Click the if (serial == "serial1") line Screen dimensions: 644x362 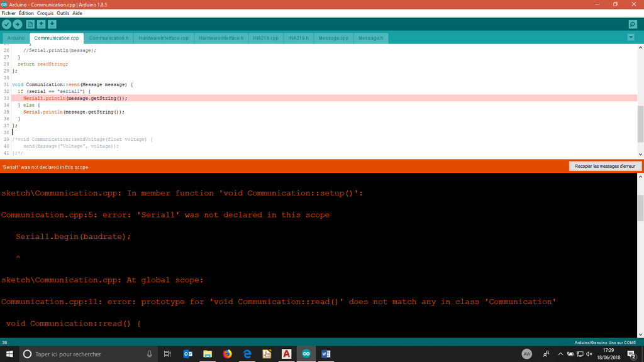[x=54, y=91]
